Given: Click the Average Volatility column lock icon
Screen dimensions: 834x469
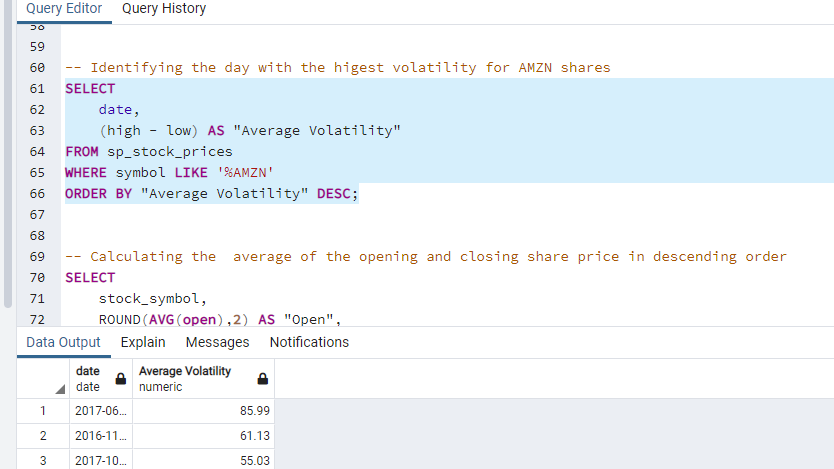Looking at the screenshot, I should (263, 379).
